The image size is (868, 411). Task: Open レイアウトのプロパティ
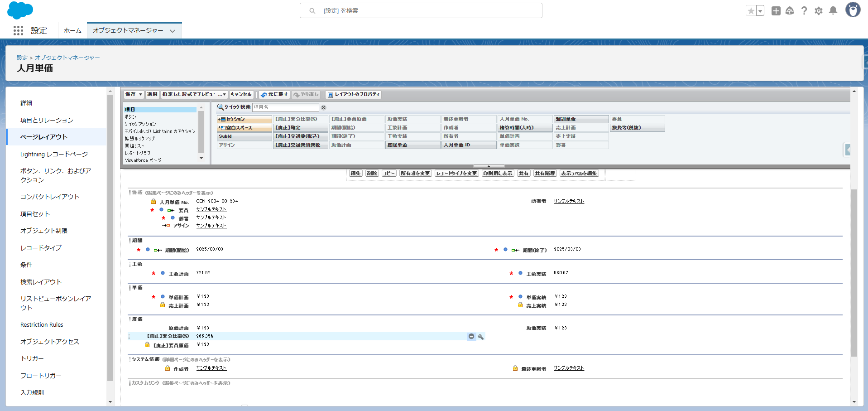pos(353,94)
